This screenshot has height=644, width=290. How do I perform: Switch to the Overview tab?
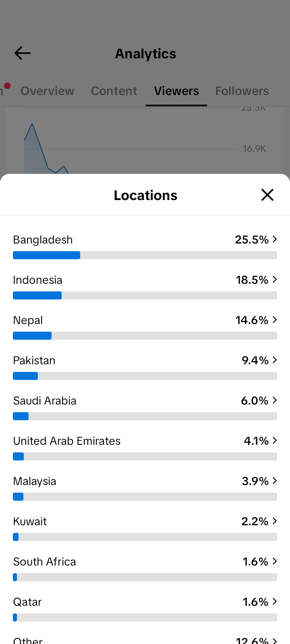tap(47, 91)
